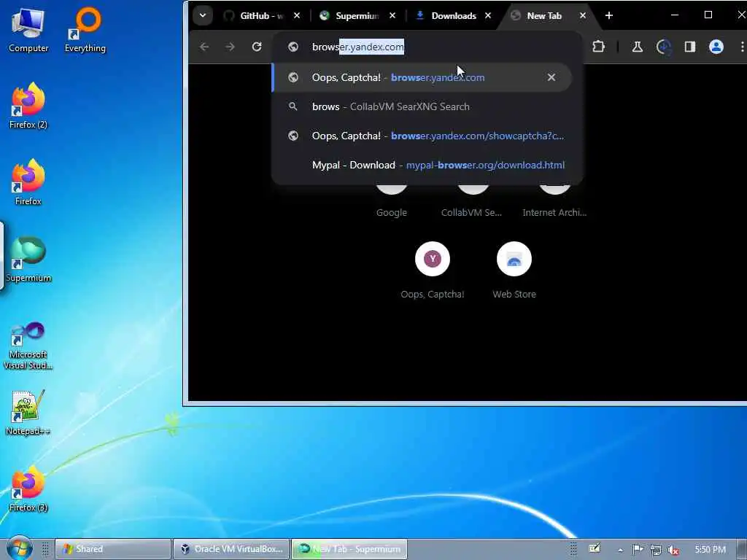The height and width of the screenshot is (560, 747).
Task: Click the muted volume tray icon
Action: coord(673,550)
